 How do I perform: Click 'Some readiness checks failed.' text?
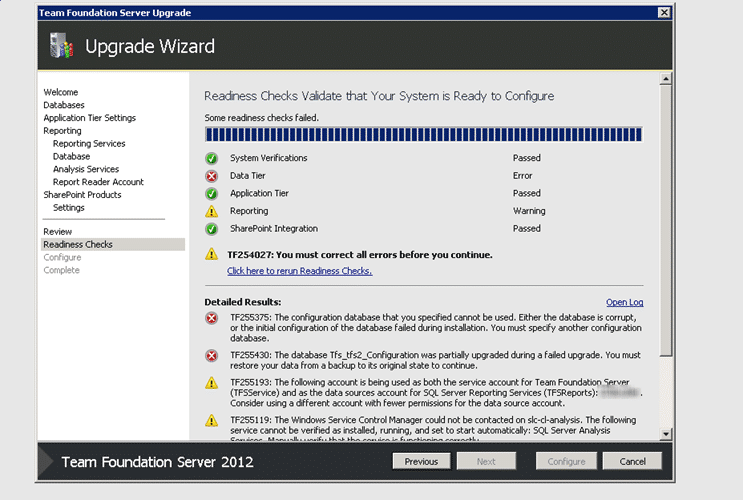pyautogui.click(x=262, y=118)
